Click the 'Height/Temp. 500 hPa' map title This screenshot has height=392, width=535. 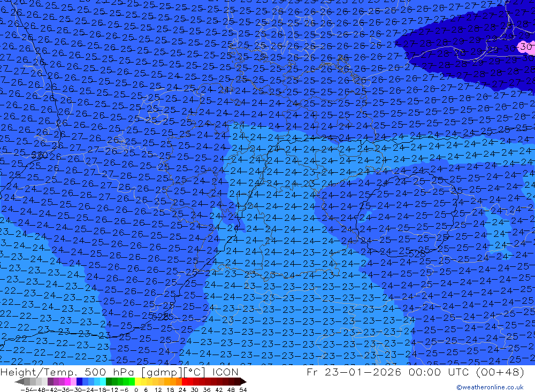click(x=68, y=372)
